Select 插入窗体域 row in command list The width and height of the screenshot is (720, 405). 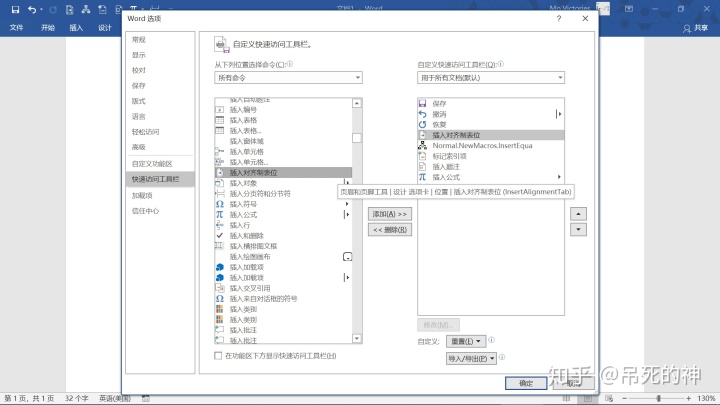pyautogui.click(x=283, y=141)
